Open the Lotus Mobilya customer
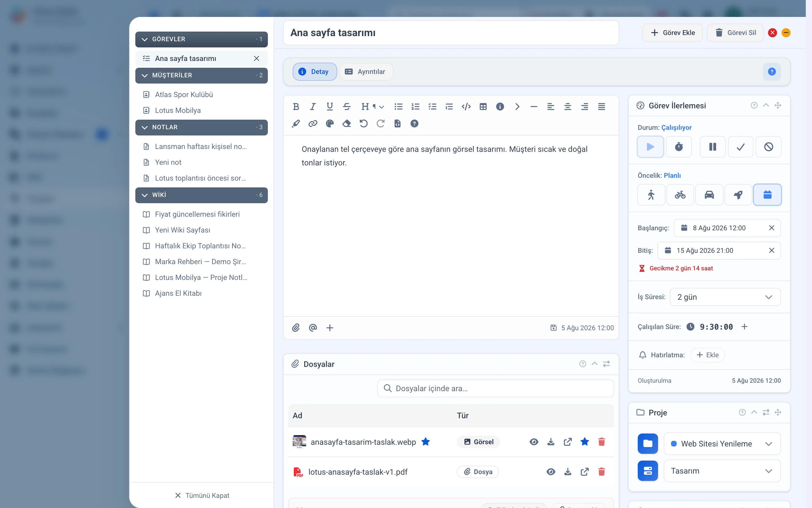812x508 pixels. 201,111
